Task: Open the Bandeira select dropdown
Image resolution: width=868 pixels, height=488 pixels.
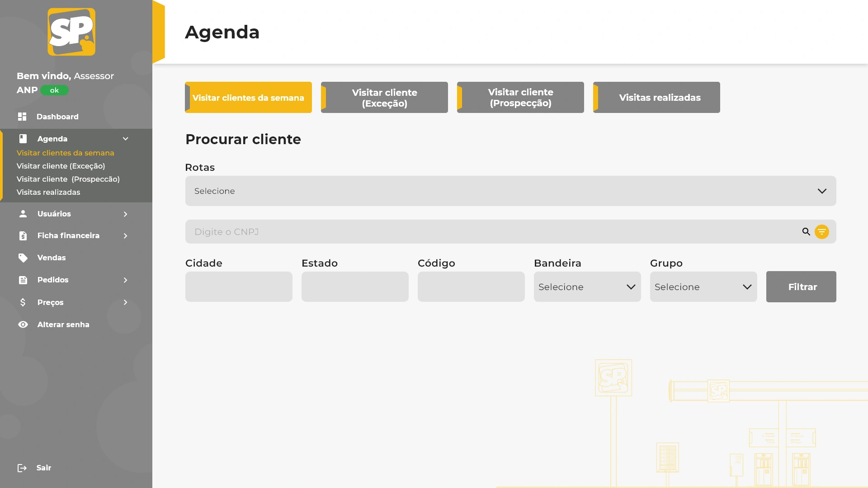Action: pos(587,287)
